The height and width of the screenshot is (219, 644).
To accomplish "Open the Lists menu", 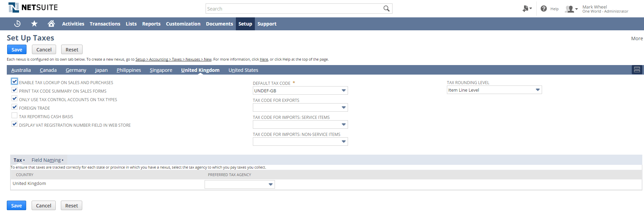I will 131,24.
